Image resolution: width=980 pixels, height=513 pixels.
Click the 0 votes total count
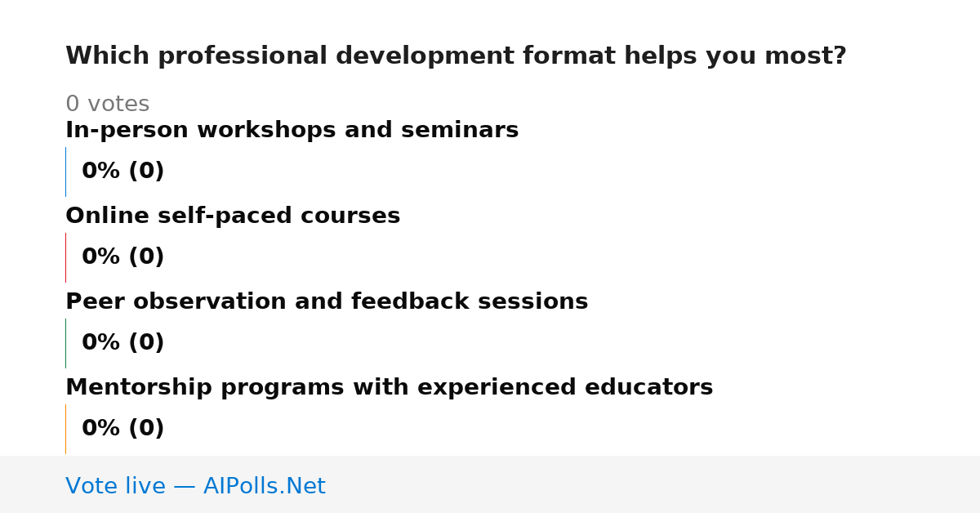pyautogui.click(x=107, y=105)
